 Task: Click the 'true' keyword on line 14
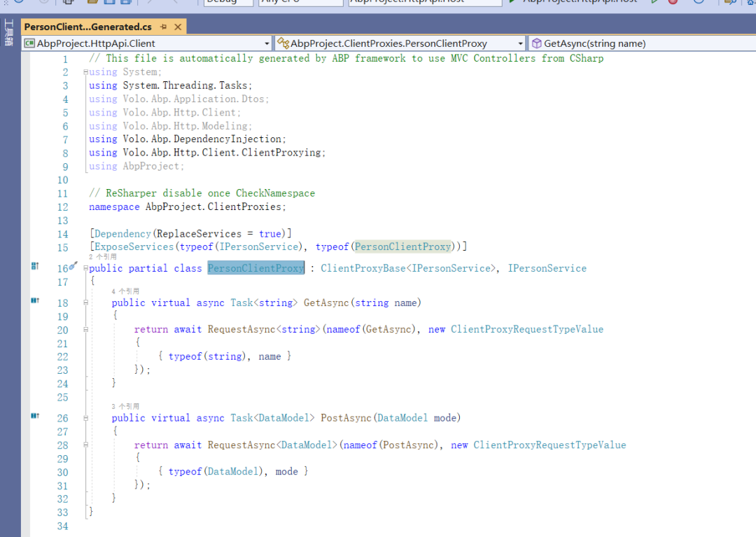[270, 234]
